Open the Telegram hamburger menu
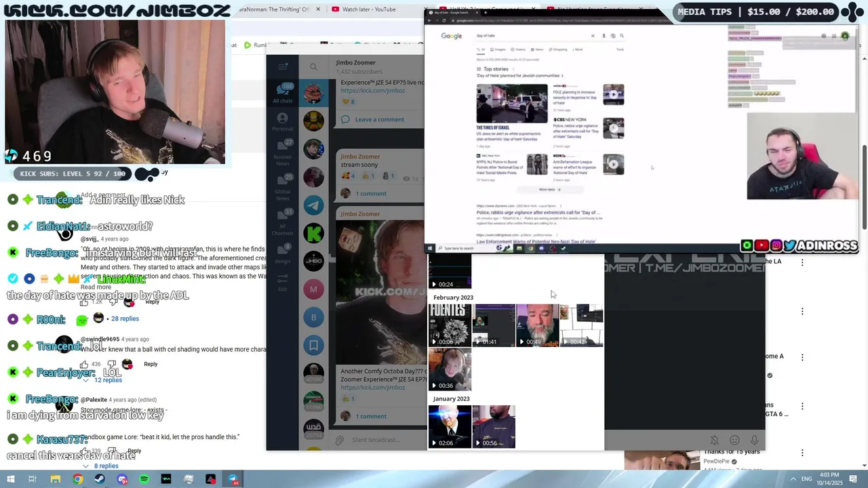 [283, 66]
